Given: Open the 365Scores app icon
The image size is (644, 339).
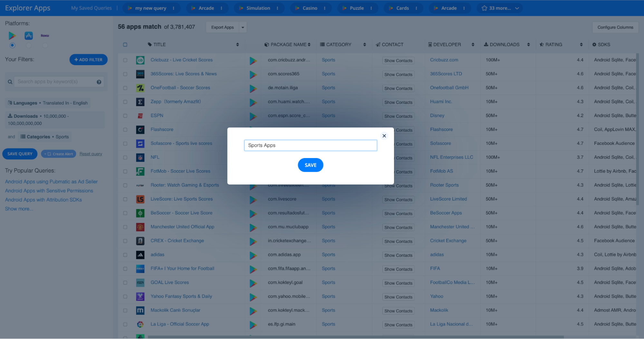Looking at the screenshot, I should coord(140,74).
